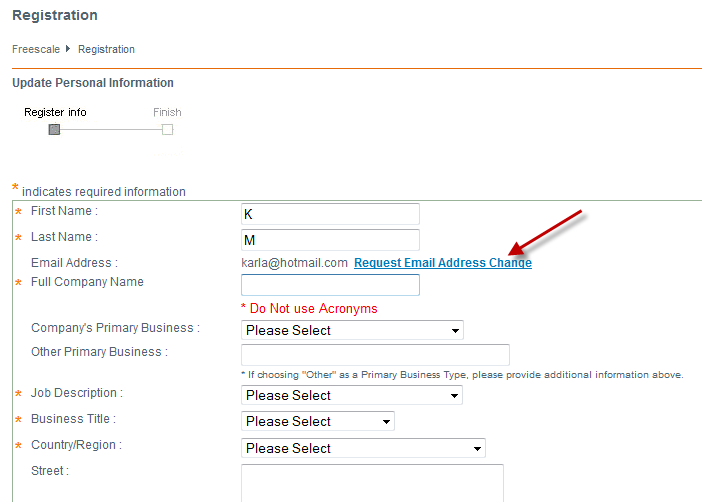Open Request Email Address Change link
Viewport: 702px width, 502px height.
[x=442, y=263]
